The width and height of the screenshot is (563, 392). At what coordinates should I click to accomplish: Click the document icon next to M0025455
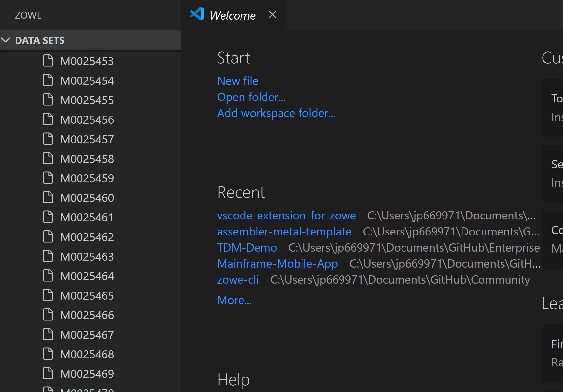tap(48, 99)
